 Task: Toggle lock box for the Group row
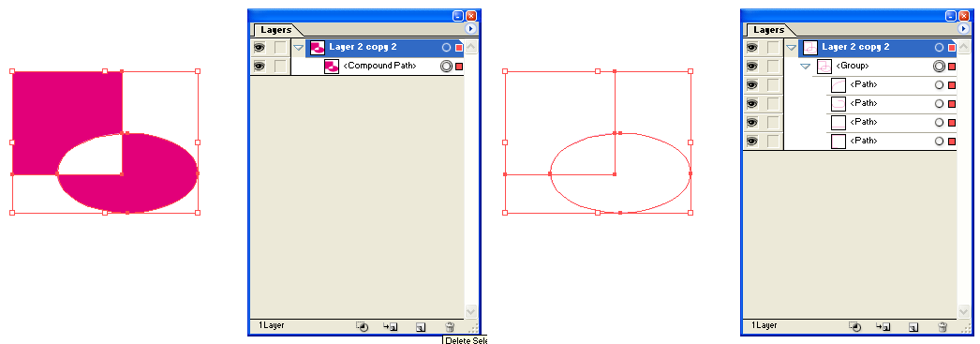click(774, 66)
